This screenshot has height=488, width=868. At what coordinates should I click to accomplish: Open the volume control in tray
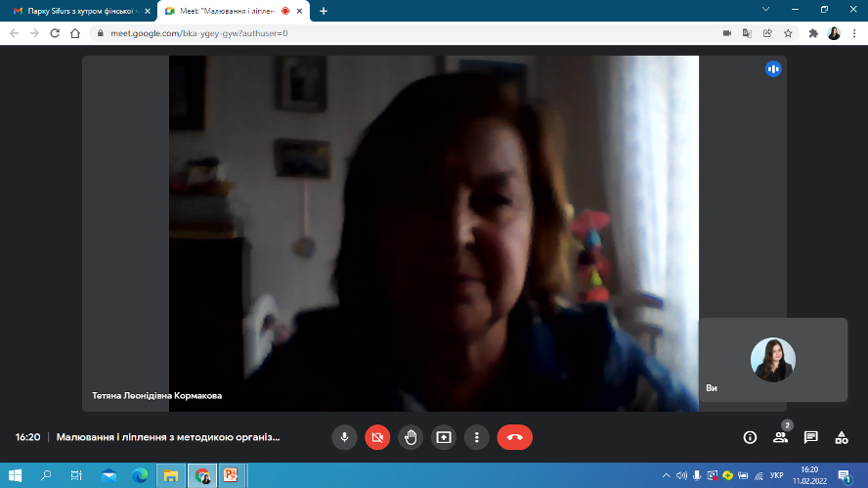681,475
